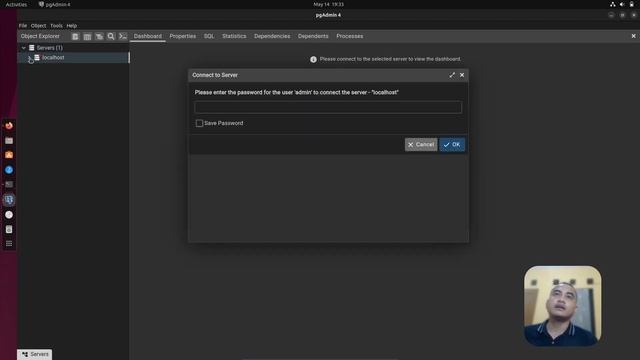640x360 pixels.
Task: Click Activities in the top bar
Action: 16,4
